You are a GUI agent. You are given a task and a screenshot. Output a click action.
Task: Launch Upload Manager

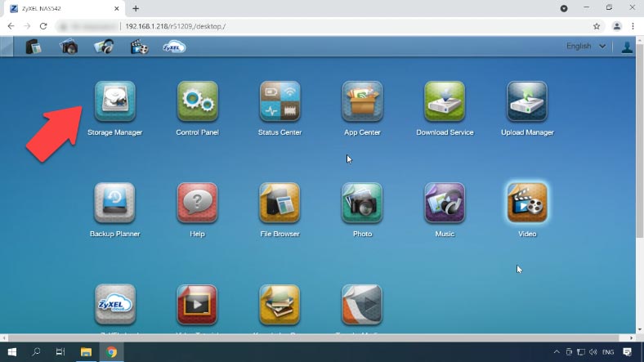[x=527, y=101]
